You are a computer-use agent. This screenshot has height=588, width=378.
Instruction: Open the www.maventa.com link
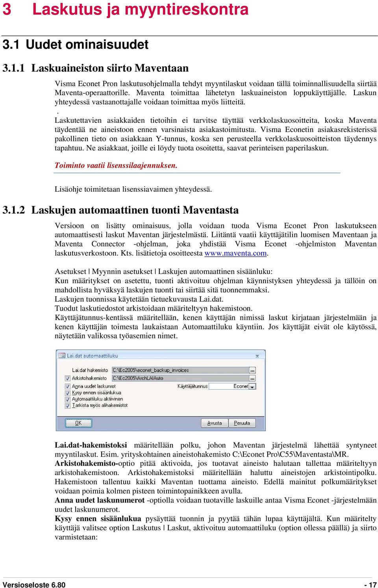coord(236,253)
